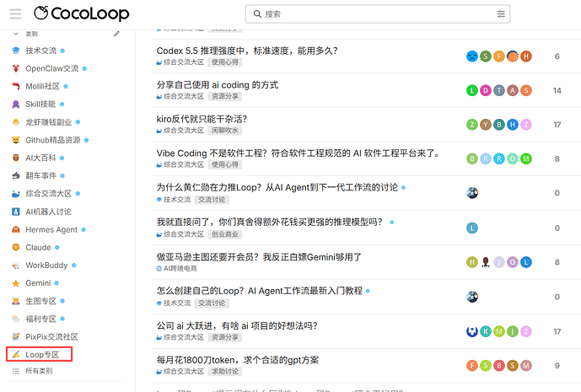Image resolution: width=581 pixels, height=392 pixels.
Task: Click the CocoLoop logo
Action: click(x=82, y=13)
